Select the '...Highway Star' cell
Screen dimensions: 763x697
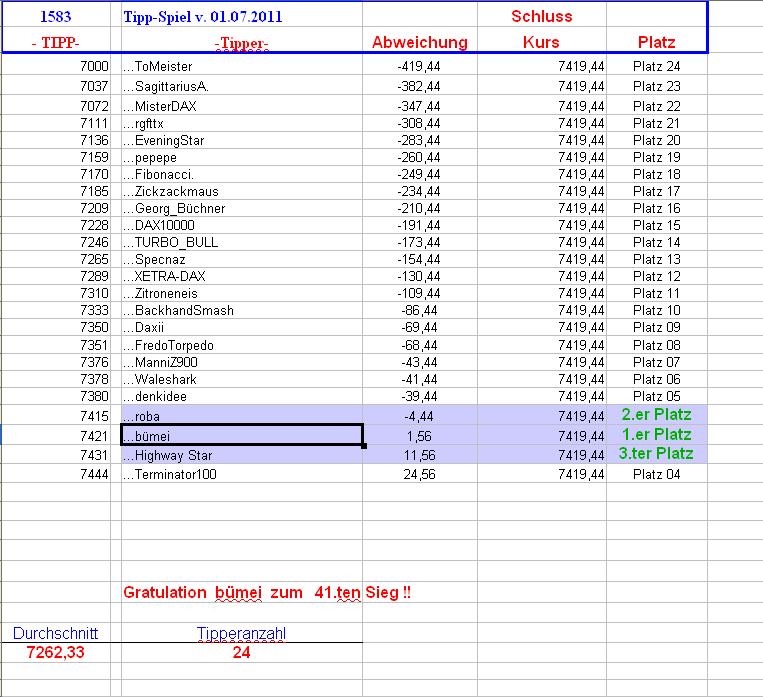click(x=242, y=456)
